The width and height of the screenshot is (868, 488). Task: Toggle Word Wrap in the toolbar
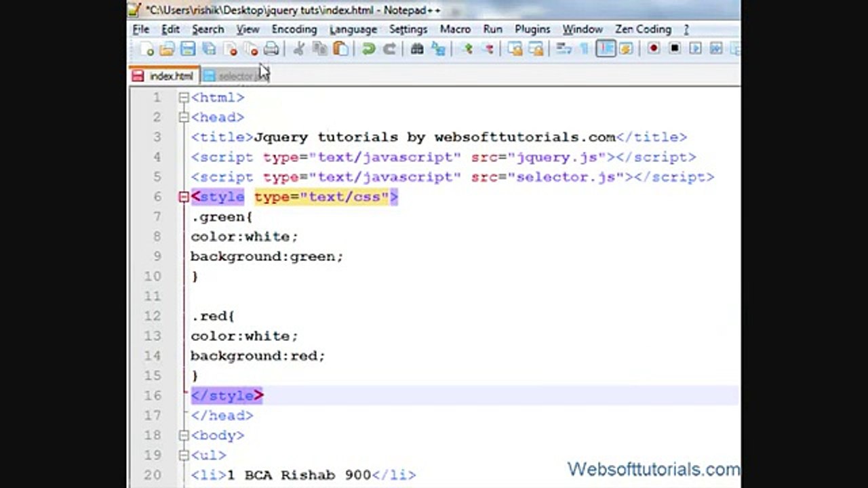(x=564, y=49)
